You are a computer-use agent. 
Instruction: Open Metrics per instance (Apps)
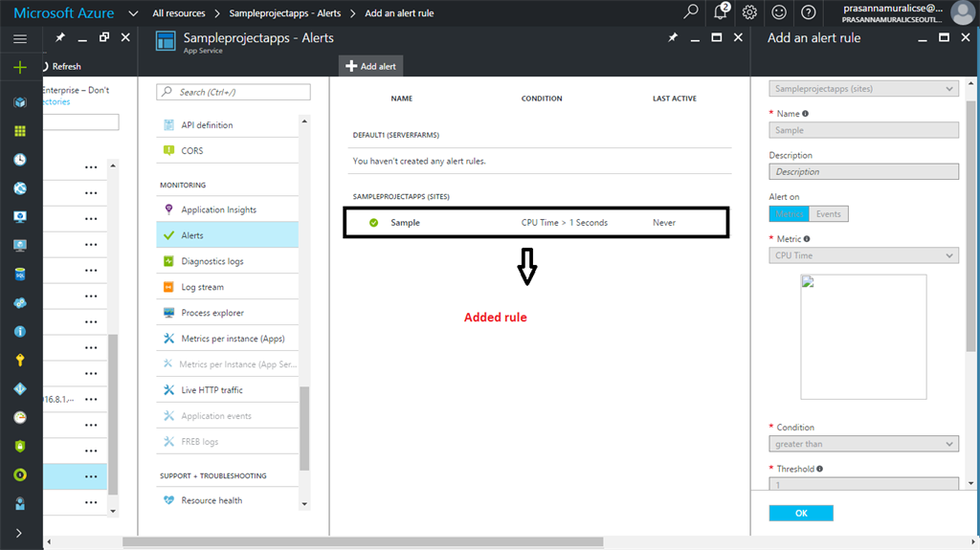tap(228, 338)
